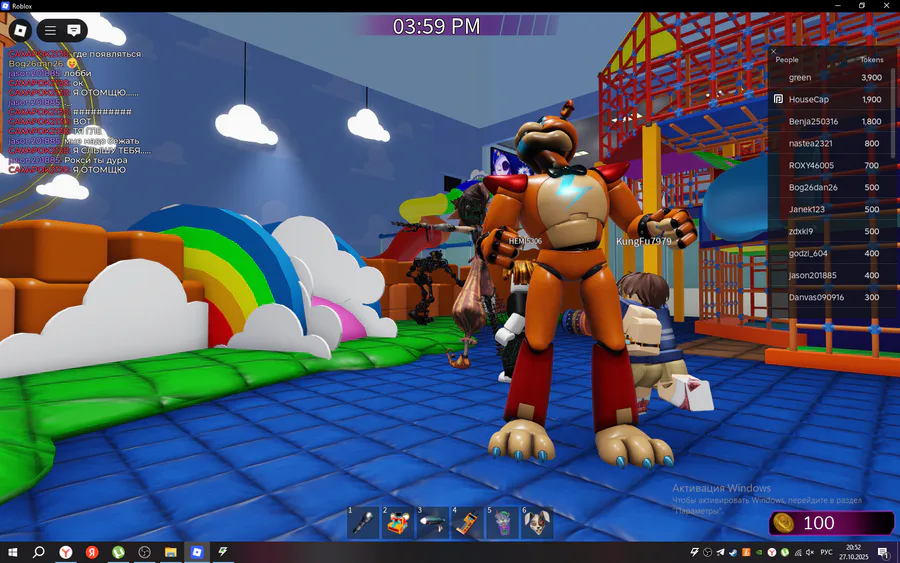Click the HEMI5306 player name tag
Screen dimensions: 900x563
[525, 241]
